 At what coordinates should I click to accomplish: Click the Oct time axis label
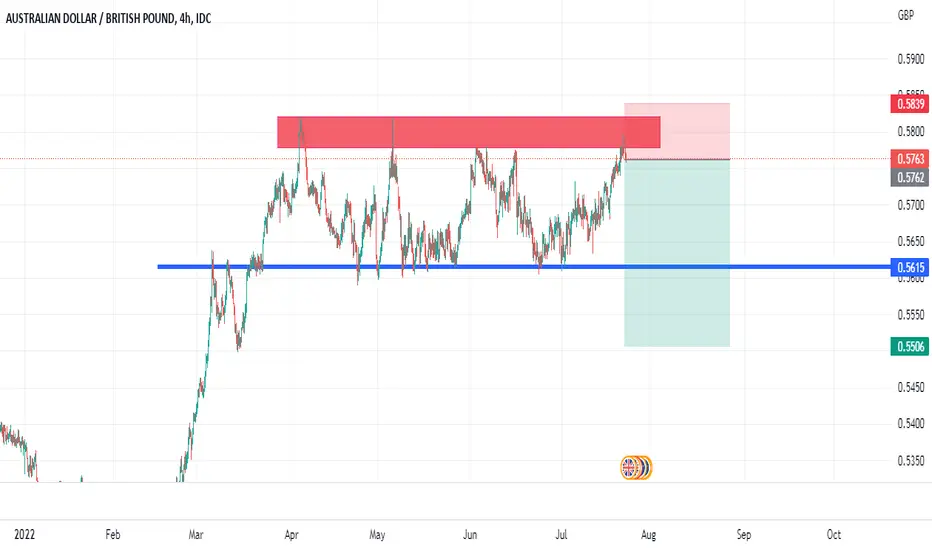(834, 535)
